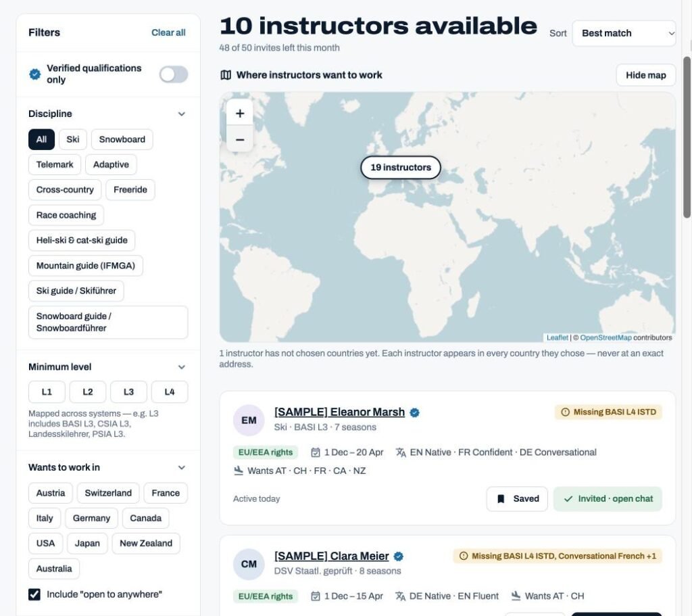Select Race coaching discipline
The image size is (692, 616).
pos(66,215)
